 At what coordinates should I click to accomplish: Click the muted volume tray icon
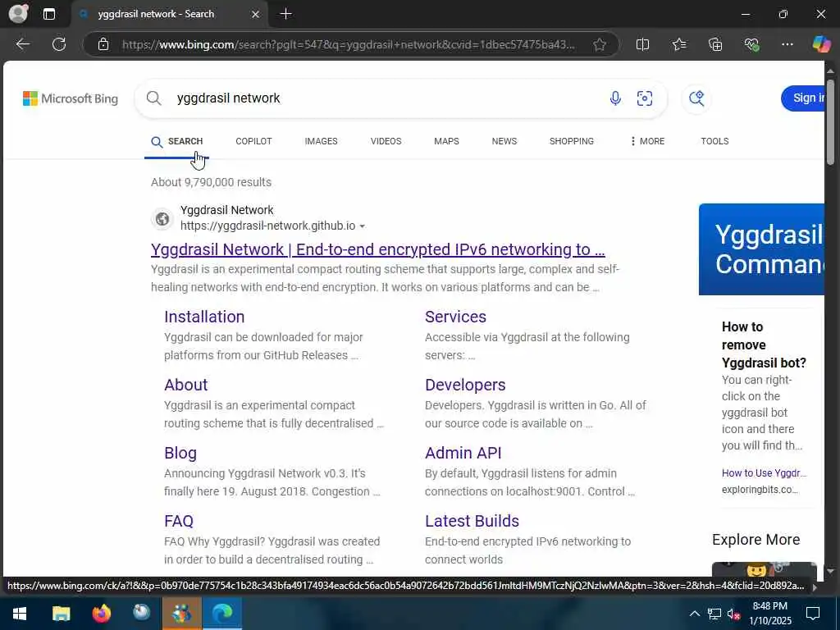pos(733,614)
